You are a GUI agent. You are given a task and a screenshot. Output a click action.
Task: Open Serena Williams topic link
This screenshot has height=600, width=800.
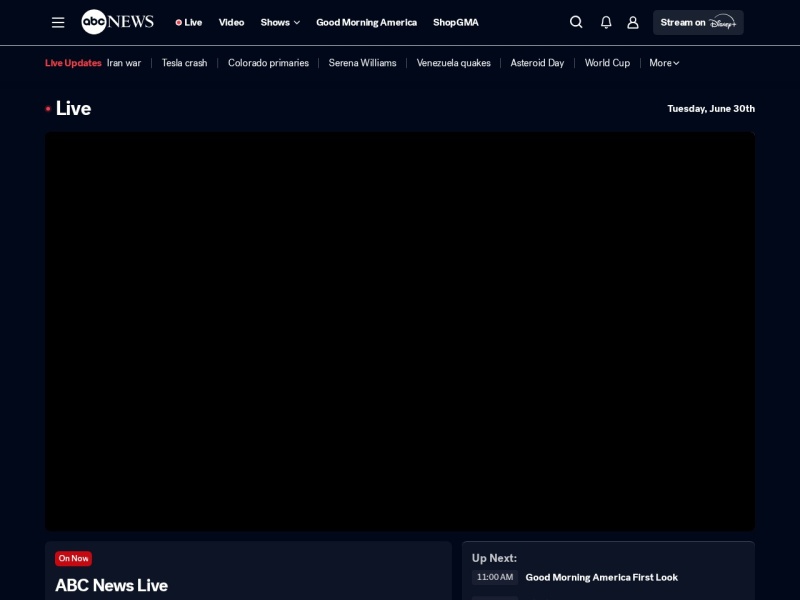point(362,63)
